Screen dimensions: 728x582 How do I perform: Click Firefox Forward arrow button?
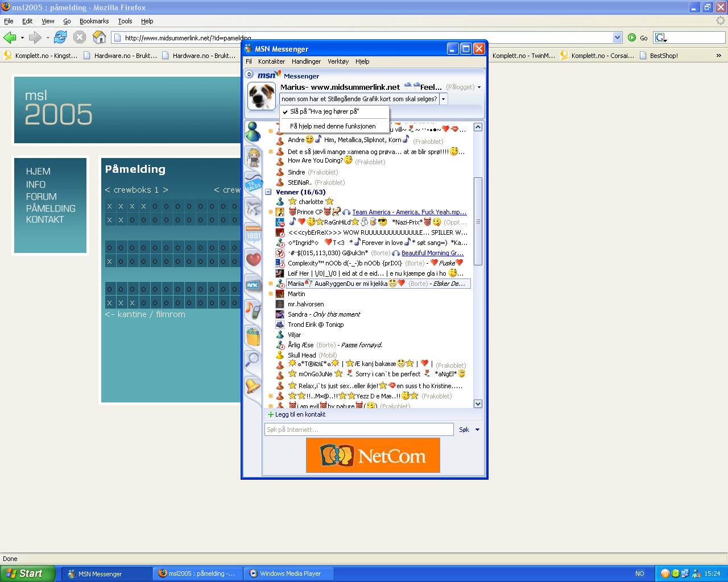coord(35,38)
